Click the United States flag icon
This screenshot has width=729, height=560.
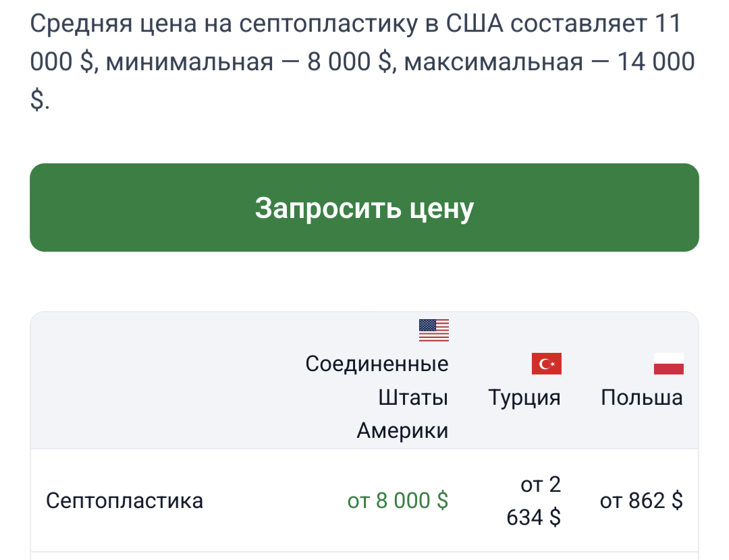click(x=433, y=330)
